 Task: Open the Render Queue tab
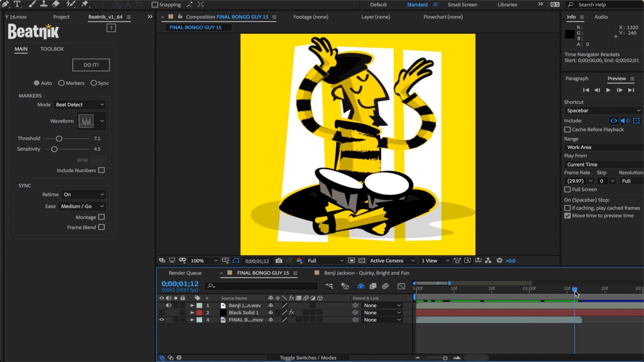coord(185,273)
